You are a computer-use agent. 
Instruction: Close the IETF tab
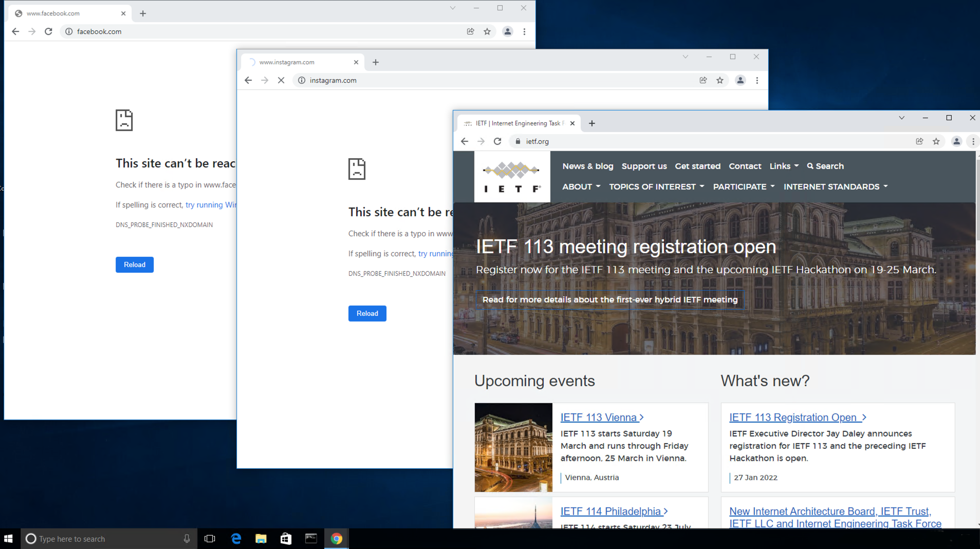coord(572,123)
